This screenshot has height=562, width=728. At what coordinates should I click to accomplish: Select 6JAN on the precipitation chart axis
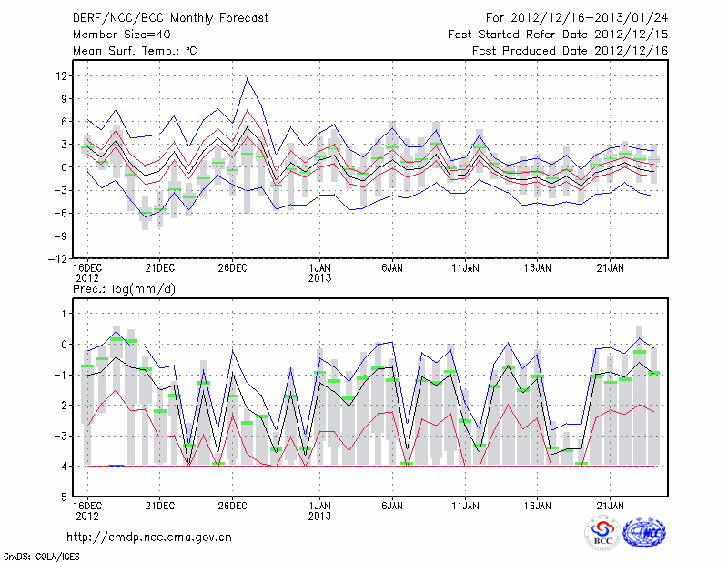pos(392,505)
